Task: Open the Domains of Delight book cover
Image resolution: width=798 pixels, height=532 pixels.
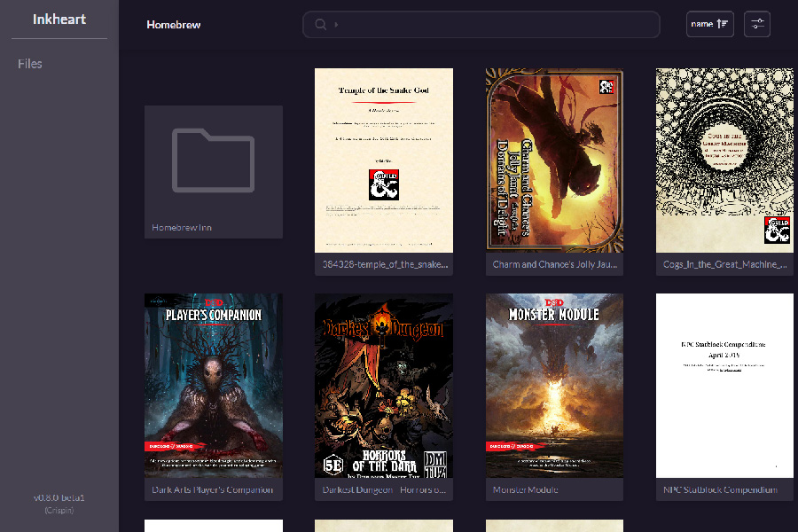Action: pyautogui.click(x=554, y=160)
